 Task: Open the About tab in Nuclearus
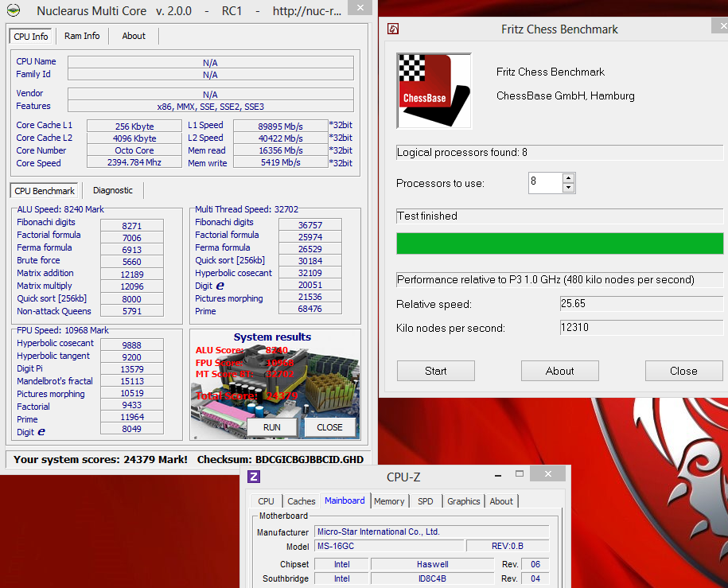point(134,36)
